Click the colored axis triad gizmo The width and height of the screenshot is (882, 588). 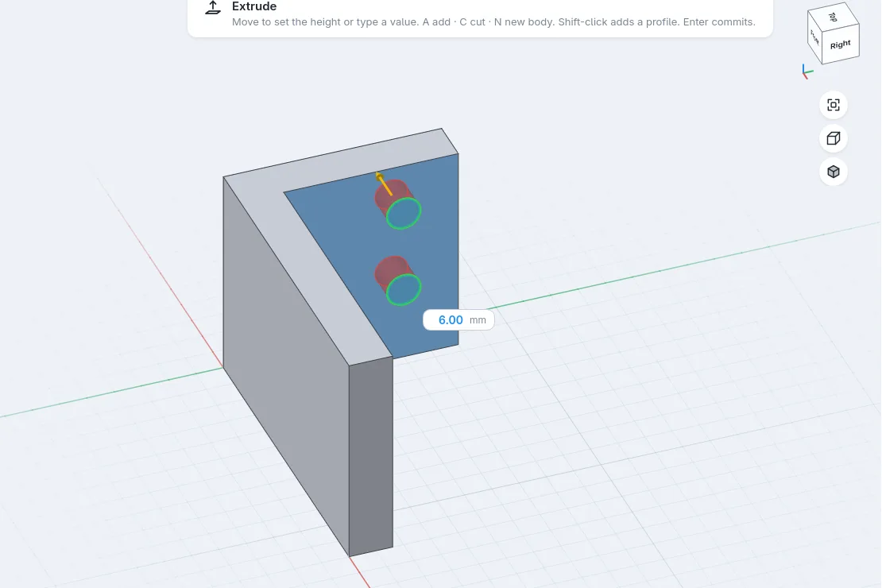pos(807,72)
